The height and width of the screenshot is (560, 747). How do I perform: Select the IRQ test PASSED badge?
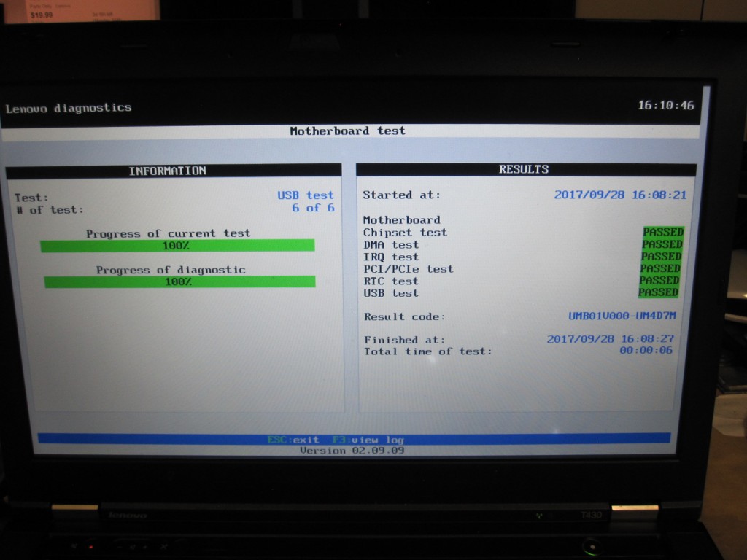[661, 256]
